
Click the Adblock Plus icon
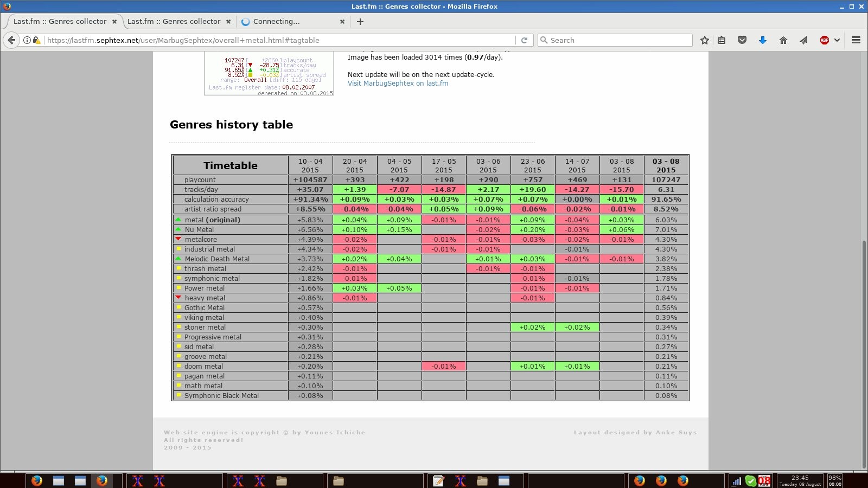tap(824, 40)
